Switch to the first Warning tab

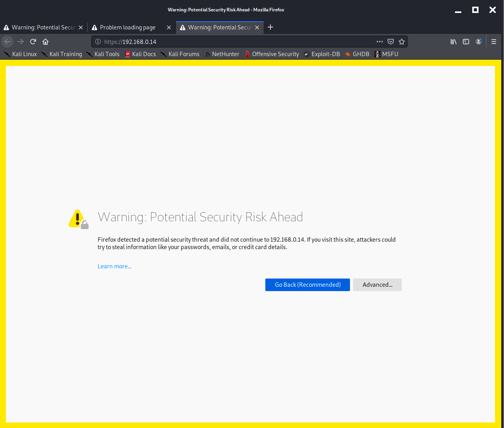(x=41, y=27)
